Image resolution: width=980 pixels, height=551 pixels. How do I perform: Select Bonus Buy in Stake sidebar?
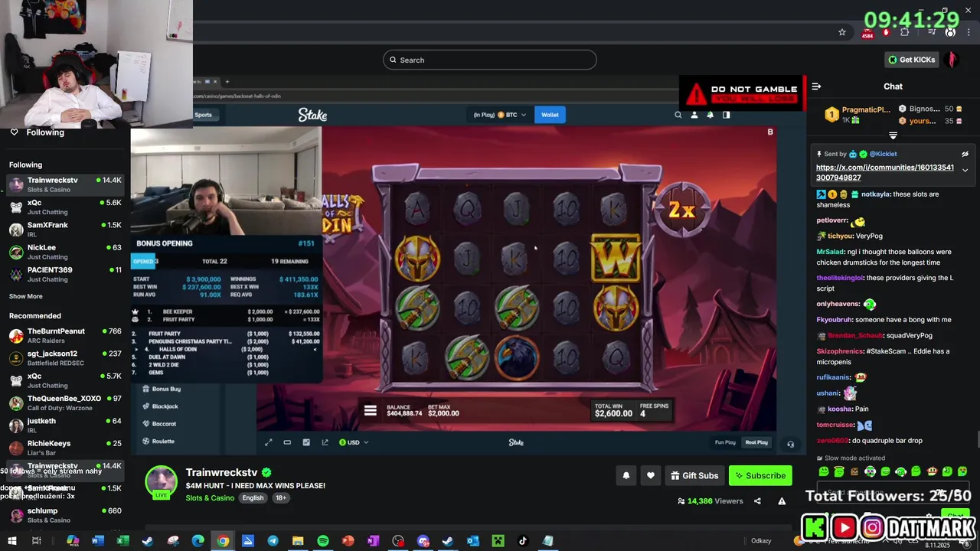(x=166, y=389)
